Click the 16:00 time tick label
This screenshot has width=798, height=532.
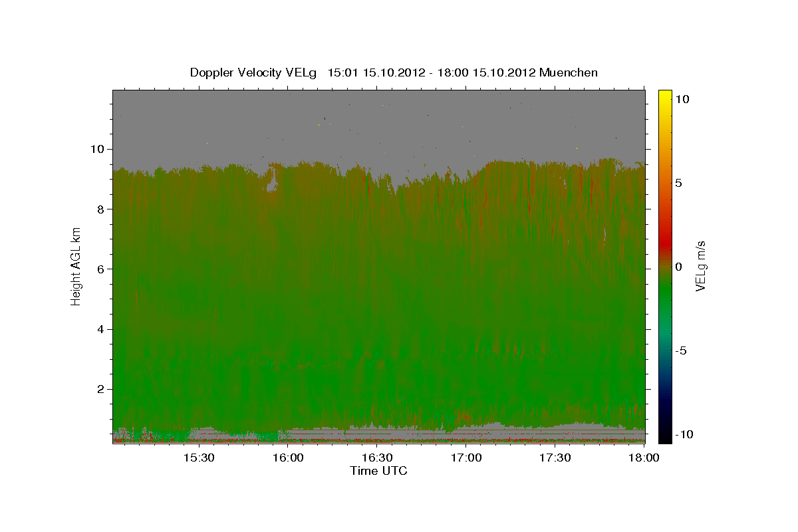tap(287, 458)
